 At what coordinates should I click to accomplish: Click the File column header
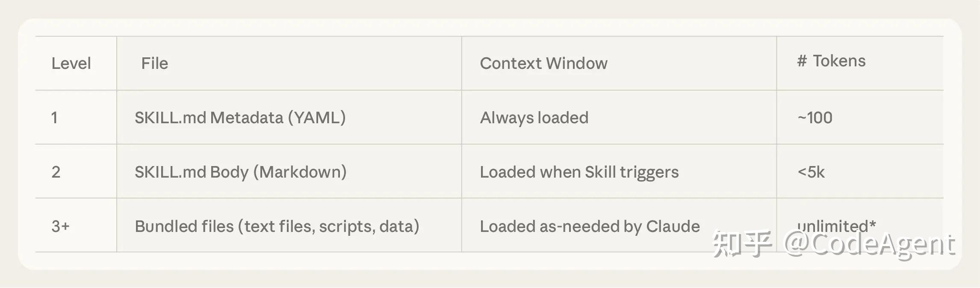click(x=154, y=63)
